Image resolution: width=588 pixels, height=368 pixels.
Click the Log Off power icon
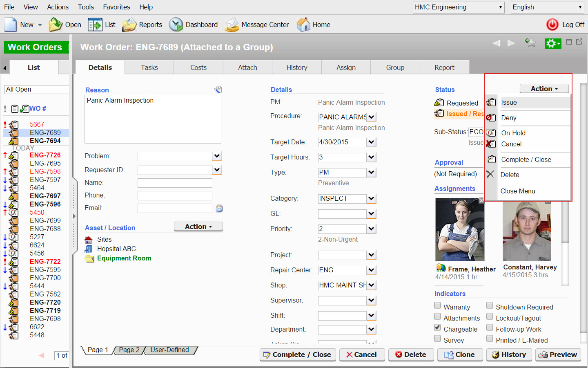(x=552, y=25)
